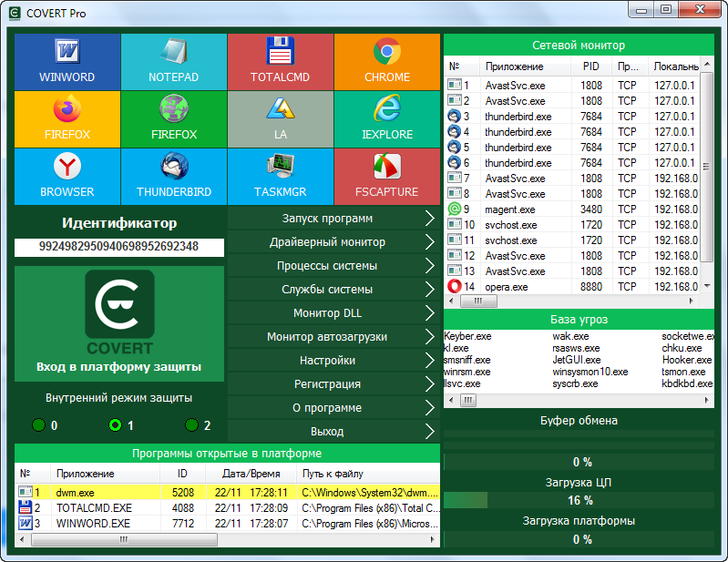Open the TASKMGR tile
Screen dimensions: 728x562
click(x=280, y=176)
